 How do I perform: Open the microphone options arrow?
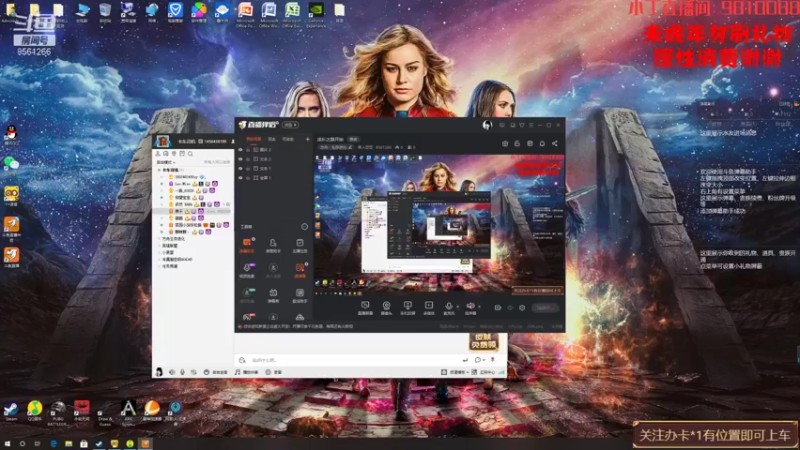point(458,307)
